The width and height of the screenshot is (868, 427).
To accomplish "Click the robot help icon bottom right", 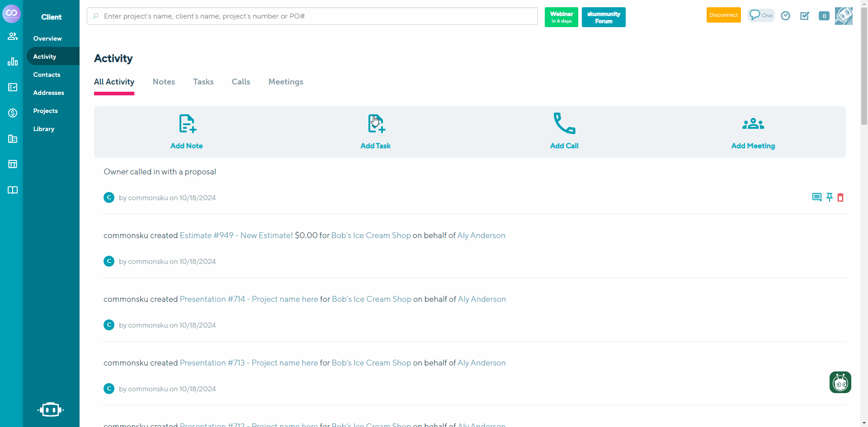I will 840,382.
